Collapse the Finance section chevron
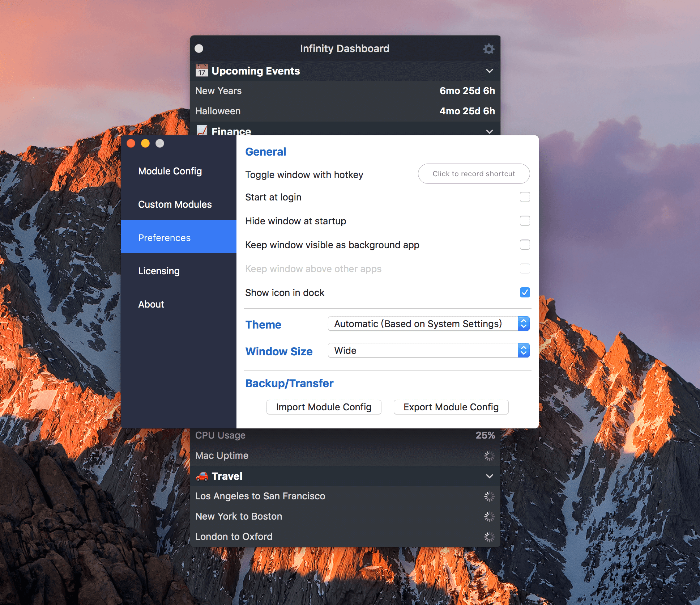This screenshot has height=605, width=700. point(490,132)
